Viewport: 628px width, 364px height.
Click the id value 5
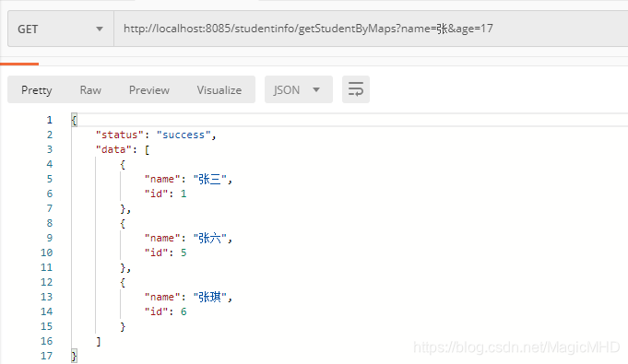[184, 252]
